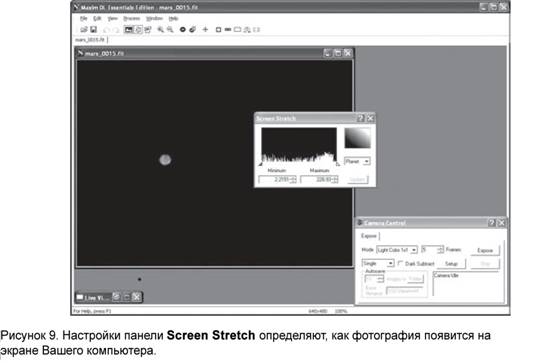Click the Setup button in Camera Control
This screenshot has width=542, height=363.
(x=451, y=264)
